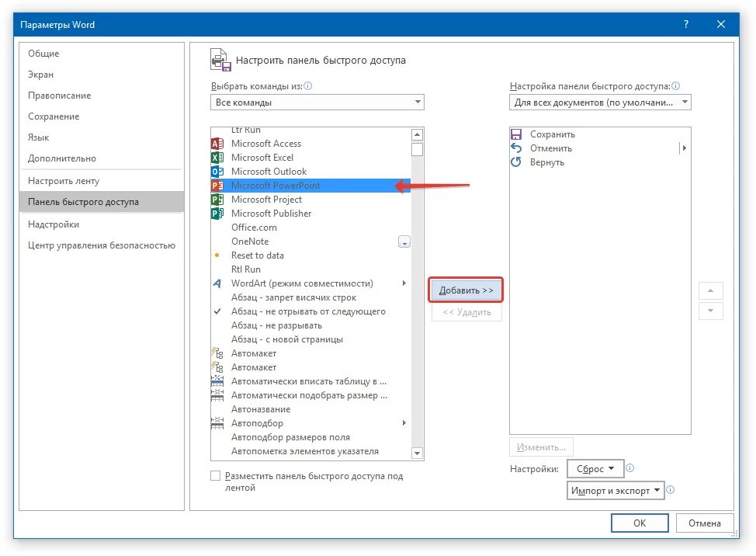Screen dimensions: 756x556
Task: Select 'Office.com' in the command list
Action: [x=311, y=228]
